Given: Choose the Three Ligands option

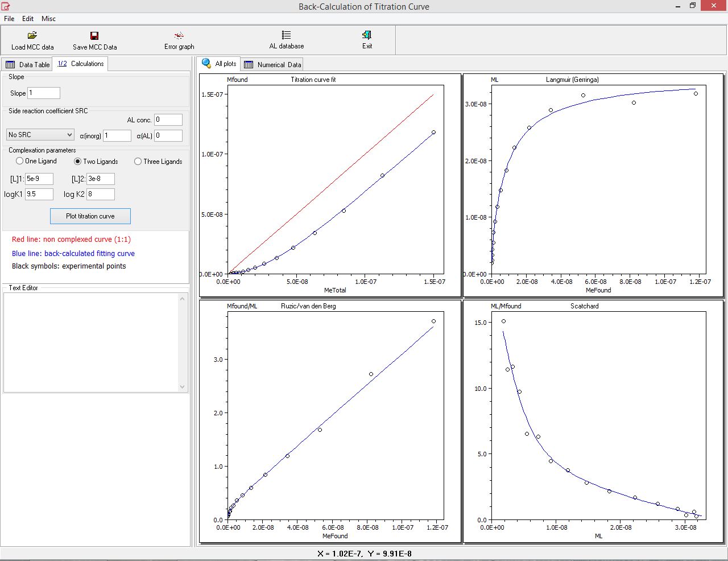Looking at the screenshot, I should click(138, 162).
